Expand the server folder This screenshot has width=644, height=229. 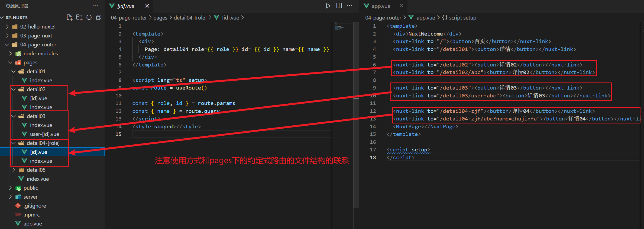pyautogui.click(x=11, y=197)
